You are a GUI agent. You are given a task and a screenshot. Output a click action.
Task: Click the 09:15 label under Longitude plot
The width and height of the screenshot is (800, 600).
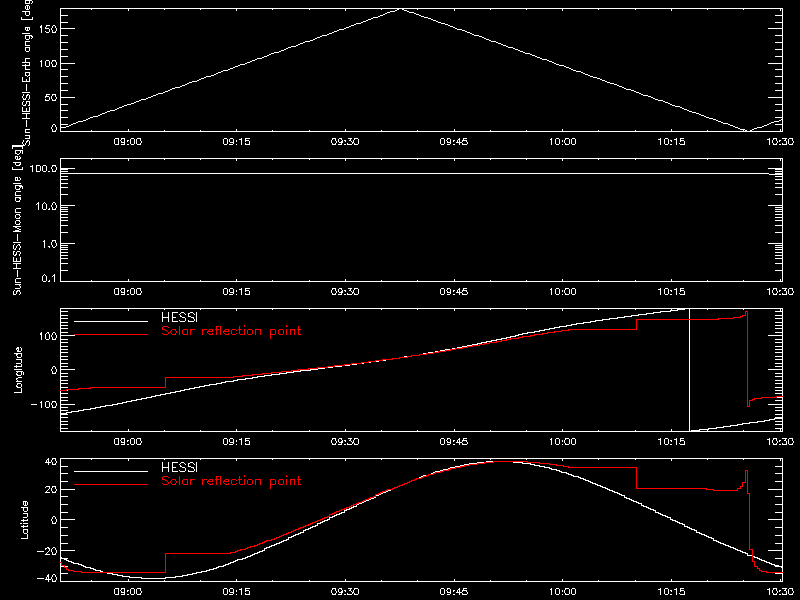[x=236, y=442]
